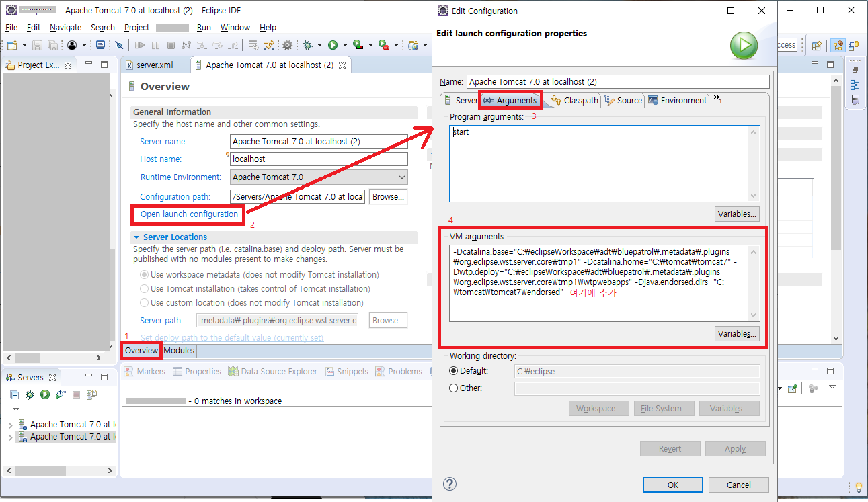Click the Terminate icon in the main toolbar
This screenshot has height=502, width=868.
click(171, 45)
